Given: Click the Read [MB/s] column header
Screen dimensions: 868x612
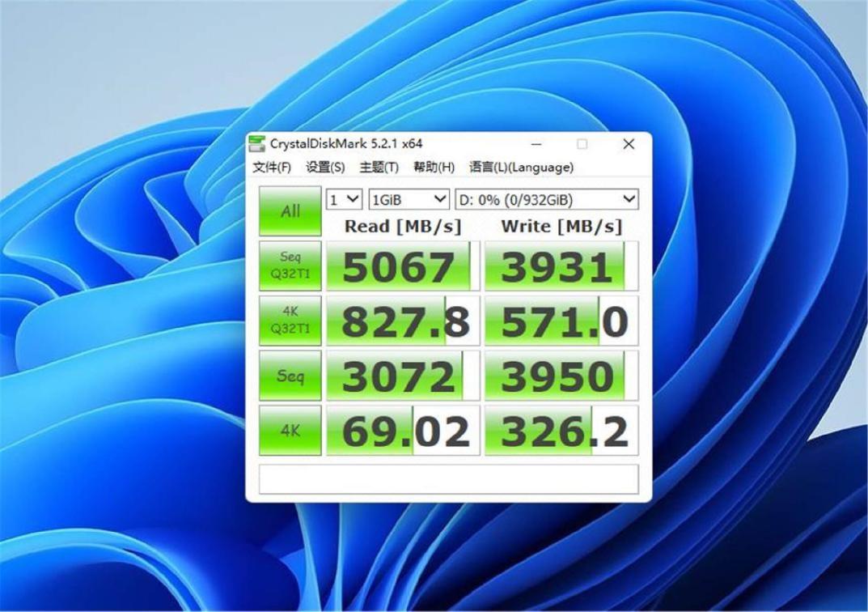Looking at the screenshot, I should pyautogui.click(x=403, y=226).
